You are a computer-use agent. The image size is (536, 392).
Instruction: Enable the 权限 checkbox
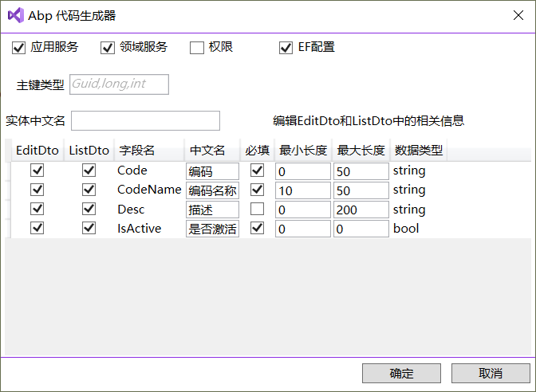(197, 48)
